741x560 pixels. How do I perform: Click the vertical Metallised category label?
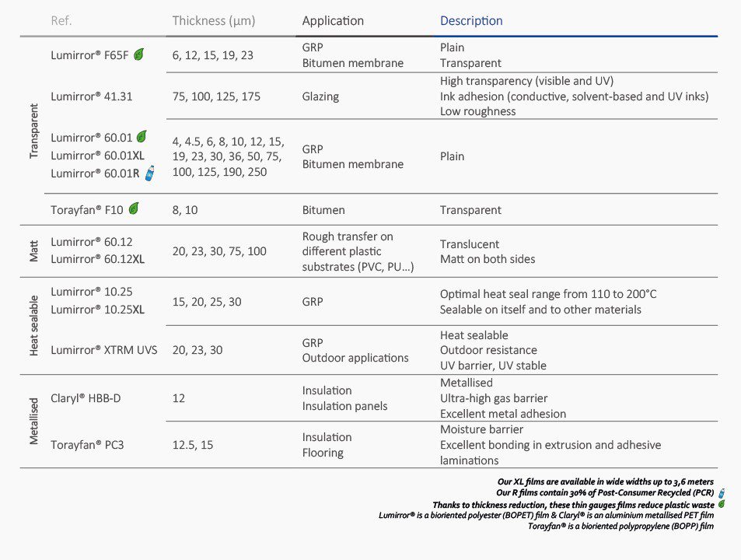pyautogui.click(x=33, y=421)
